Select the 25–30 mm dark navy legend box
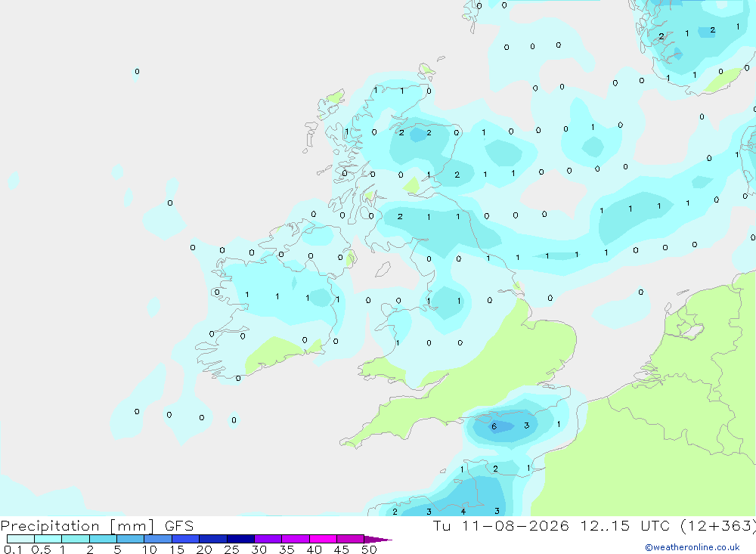Viewport: 756px width, 554px height. click(240, 539)
